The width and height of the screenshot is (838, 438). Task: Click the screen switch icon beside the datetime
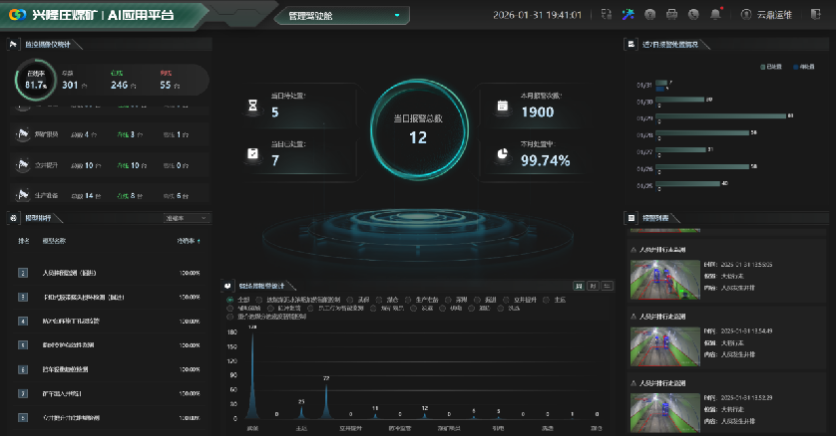pos(606,15)
